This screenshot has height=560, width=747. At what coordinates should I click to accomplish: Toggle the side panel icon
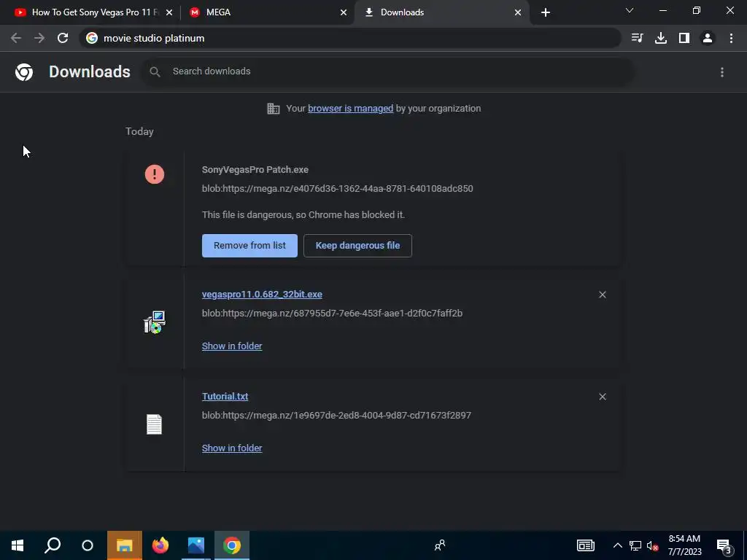[684, 38]
